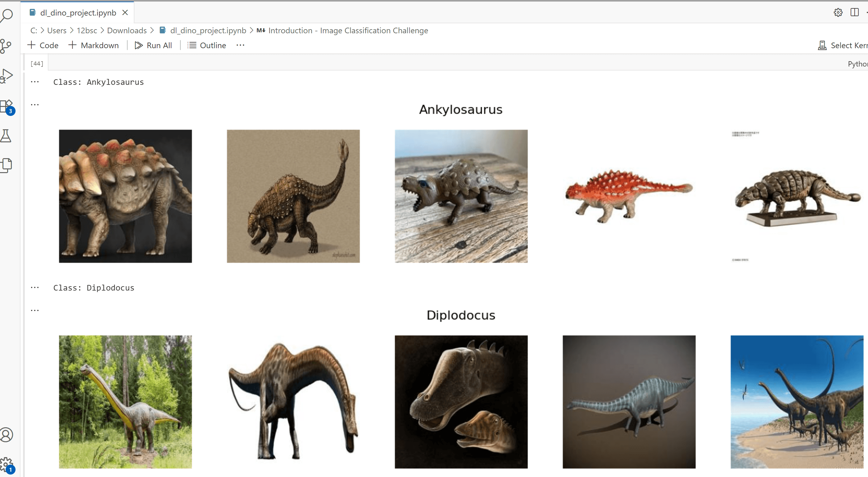Click the Ankylosaurus toy on wood image
Screen dimensions: 868x477
461,196
